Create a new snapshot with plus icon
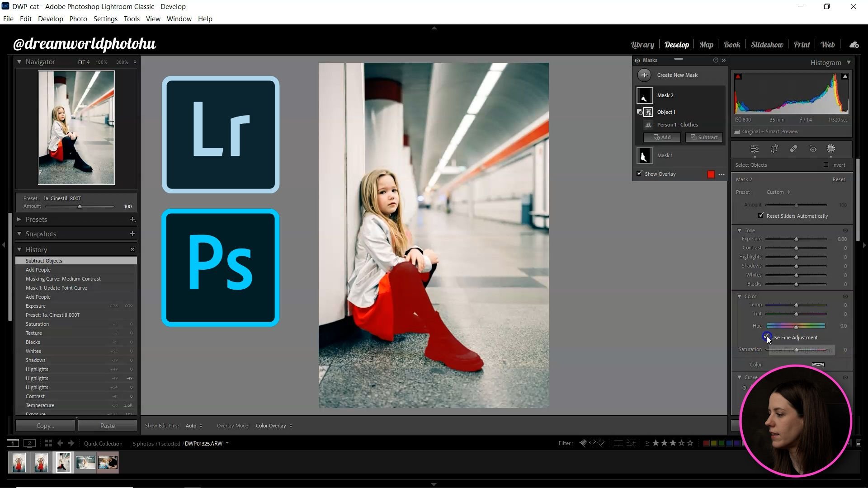868x488 pixels. point(132,234)
